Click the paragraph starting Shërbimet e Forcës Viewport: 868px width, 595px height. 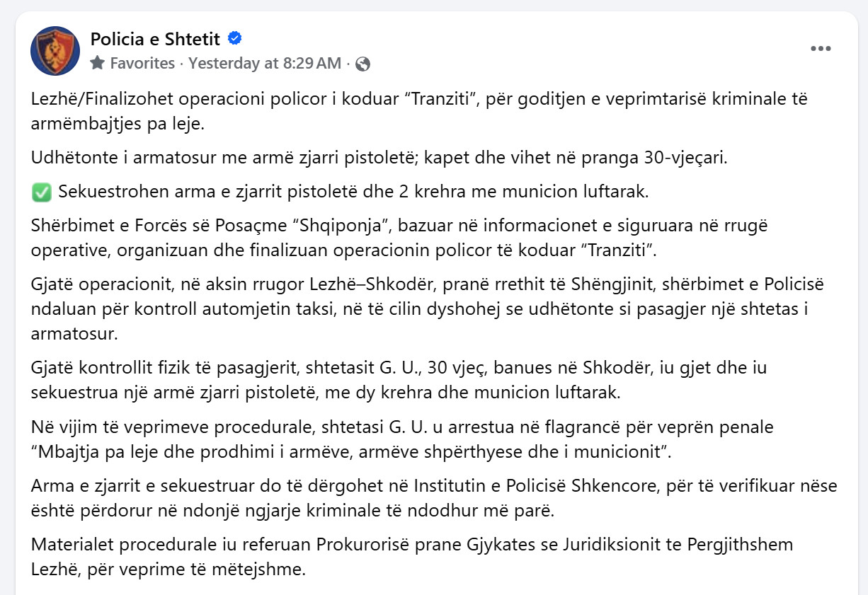(x=399, y=238)
